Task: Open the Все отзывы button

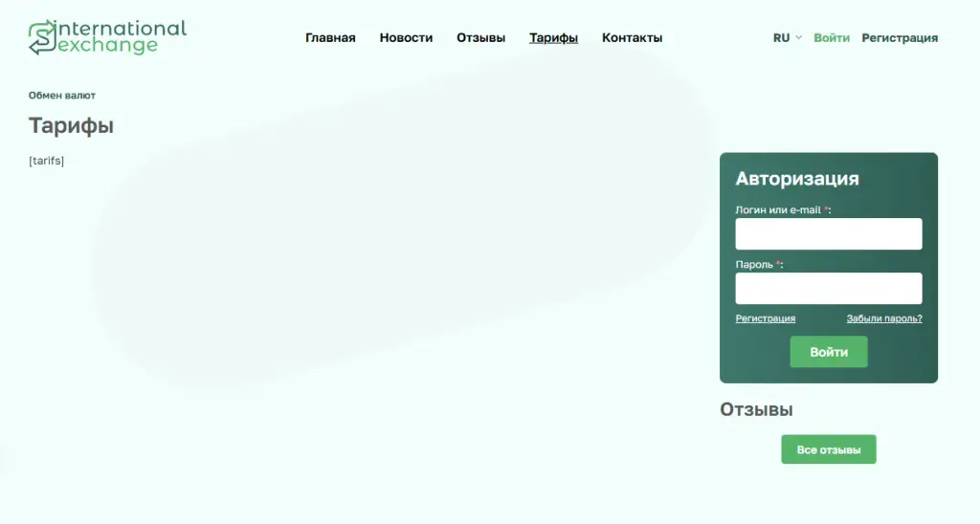Action: click(x=828, y=449)
